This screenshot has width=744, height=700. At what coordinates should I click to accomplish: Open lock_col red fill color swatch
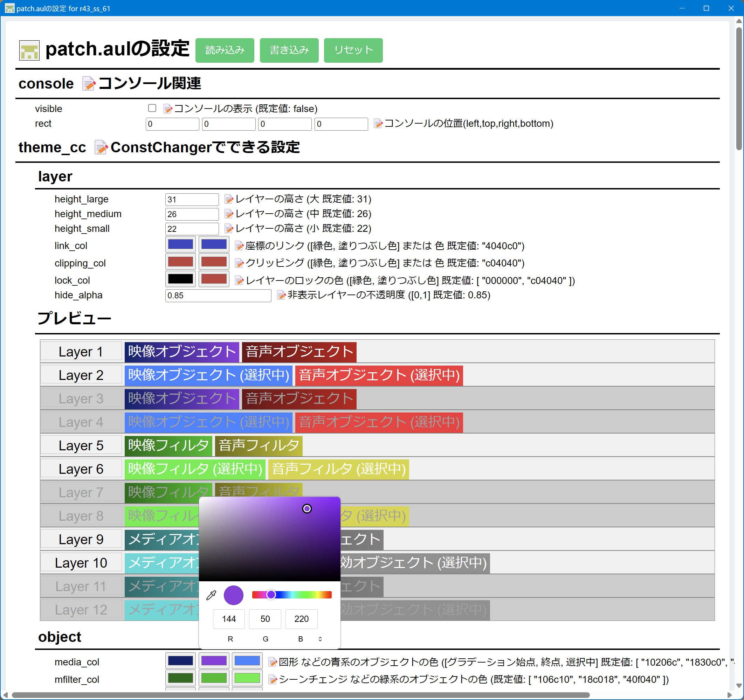(214, 279)
